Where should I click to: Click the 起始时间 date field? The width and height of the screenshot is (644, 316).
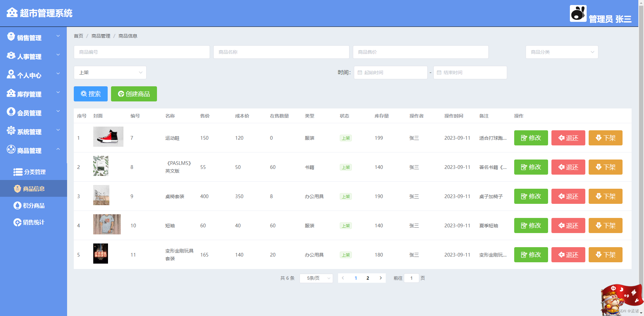coord(391,73)
